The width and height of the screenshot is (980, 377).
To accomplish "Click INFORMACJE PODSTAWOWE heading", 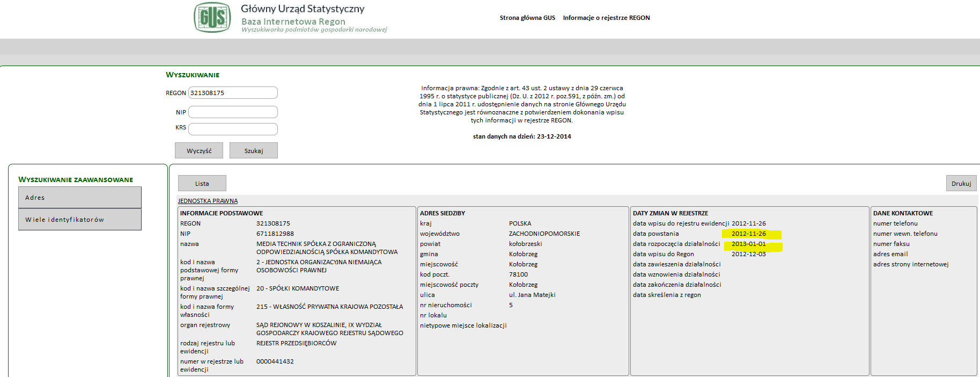I will pyautogui.click(x=222, y=213).
